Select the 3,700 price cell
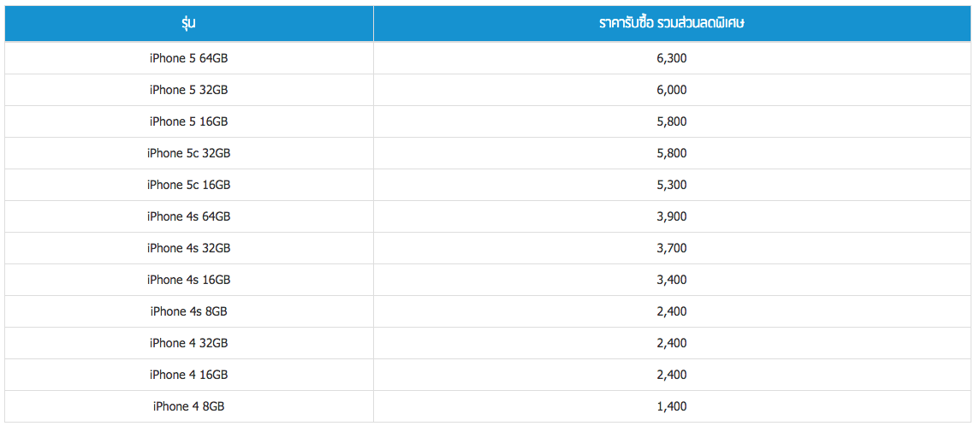980x432 pixels. pyautogui.click(x=672, y=248)
